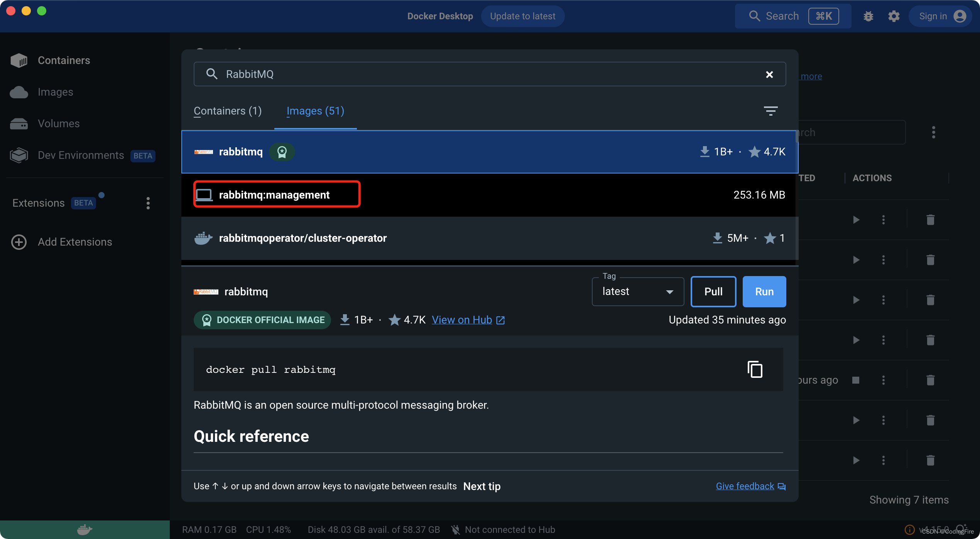The height and width of the screenshot is (539, 980).
Task: Delete the running container with trash icon
Action: pyautogui.click(x=930, y=380)
